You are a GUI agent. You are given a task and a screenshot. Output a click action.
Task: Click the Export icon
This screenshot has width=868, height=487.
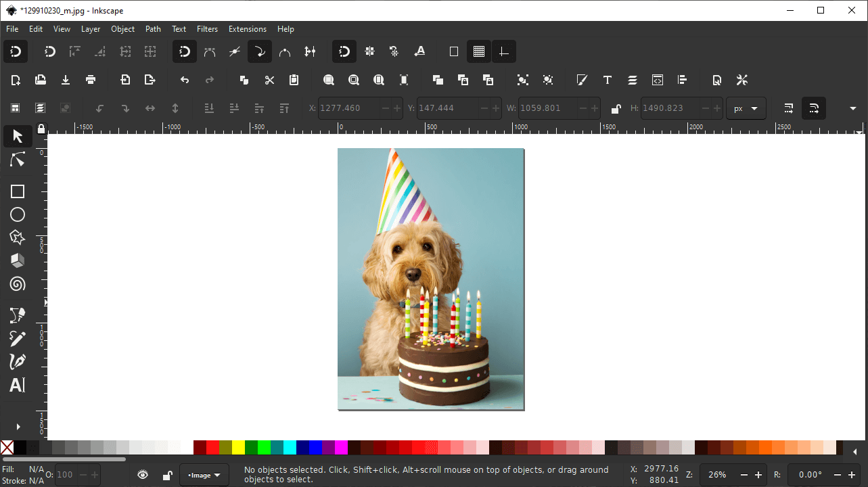point(150,80)
